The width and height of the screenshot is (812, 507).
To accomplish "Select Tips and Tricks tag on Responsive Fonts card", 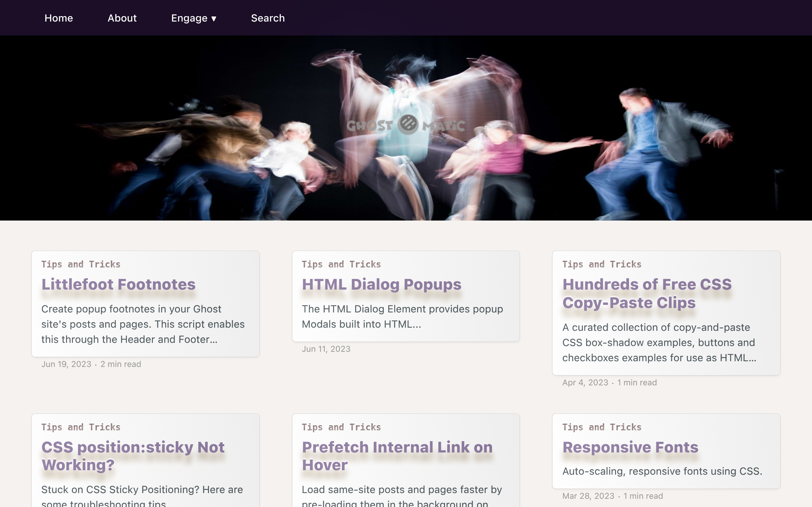I will coord(602,427).
